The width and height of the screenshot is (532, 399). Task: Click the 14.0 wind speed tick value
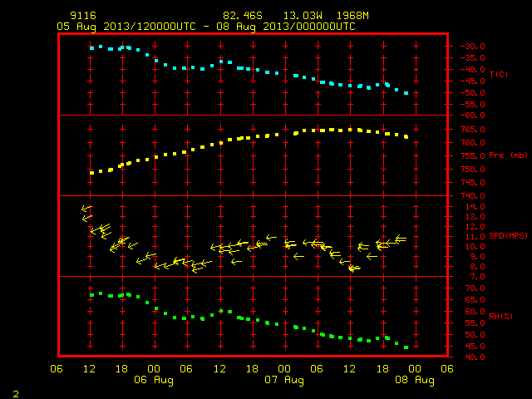pos(475,207)
